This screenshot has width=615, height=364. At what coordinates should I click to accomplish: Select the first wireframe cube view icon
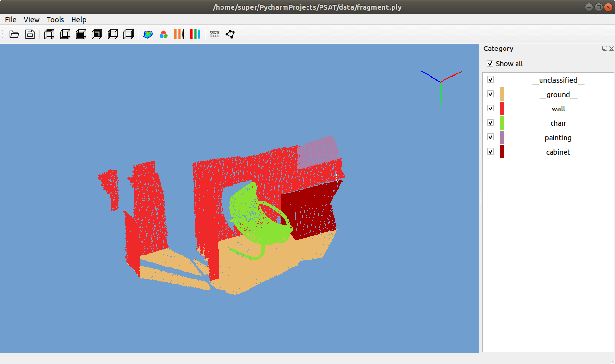pos(49,34)
